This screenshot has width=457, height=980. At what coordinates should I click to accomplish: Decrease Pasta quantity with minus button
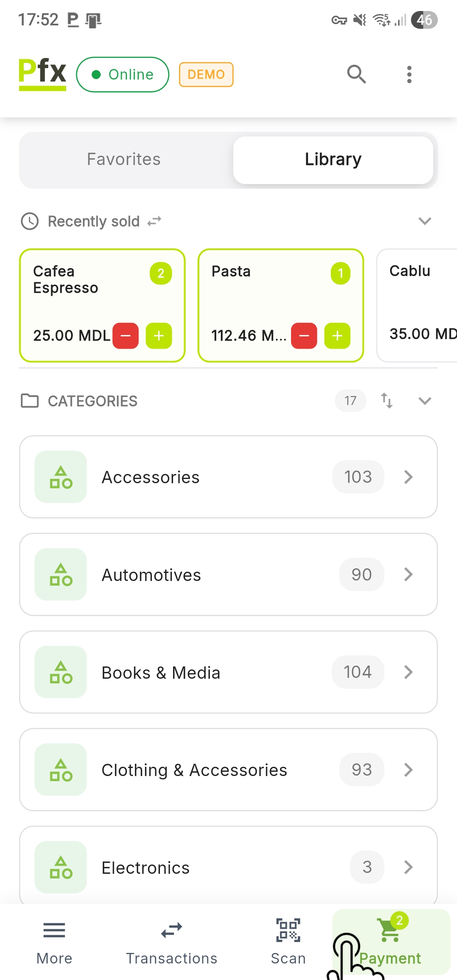(x=304, y=336)
